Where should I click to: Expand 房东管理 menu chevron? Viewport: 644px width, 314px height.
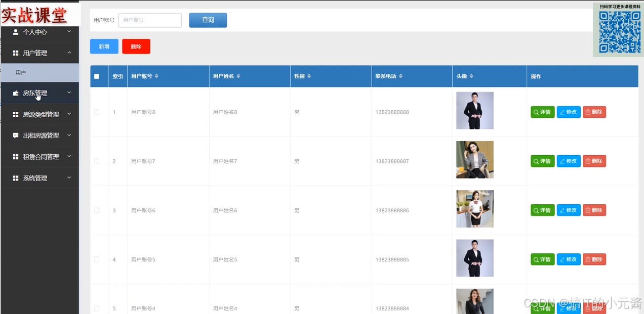69,93
